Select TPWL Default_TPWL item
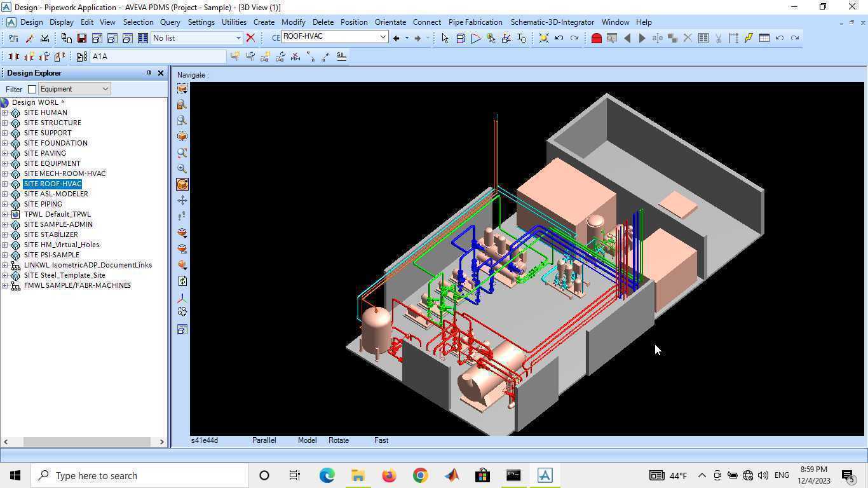Viewport: 868px width, 488px height. point(57,214)
